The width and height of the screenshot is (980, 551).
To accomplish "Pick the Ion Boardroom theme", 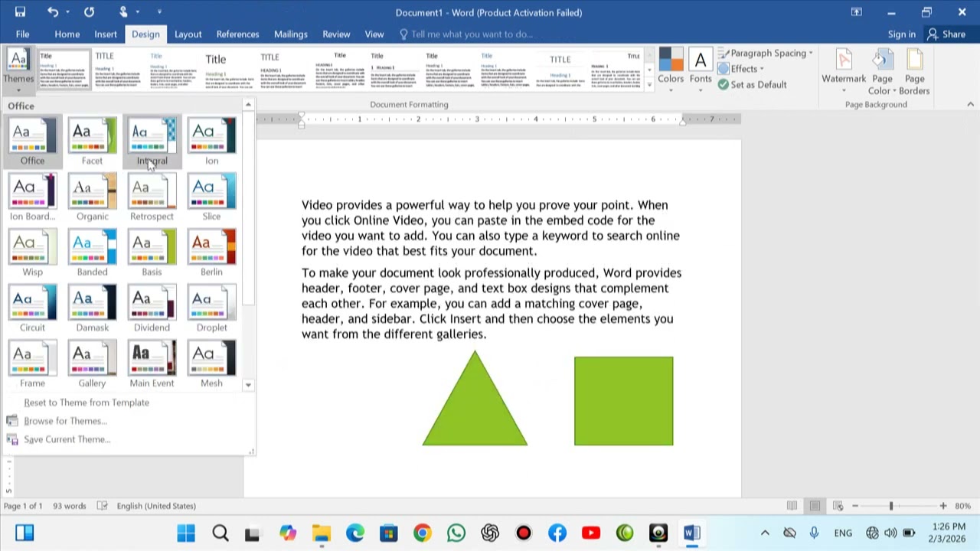I will (x=32, y=197).
